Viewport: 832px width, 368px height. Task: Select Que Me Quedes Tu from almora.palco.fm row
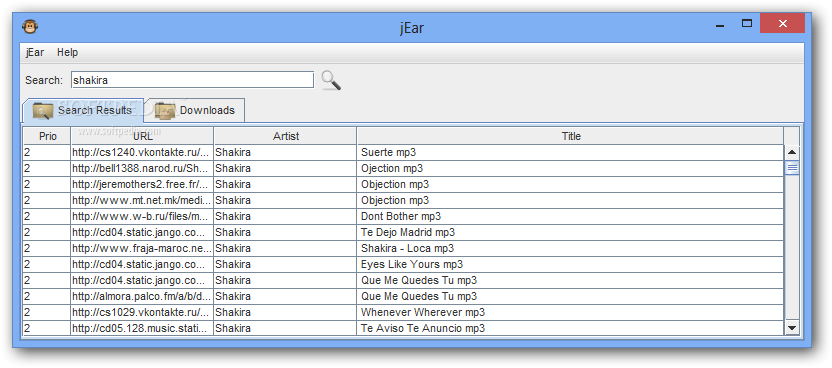click(x=419, y=296)
